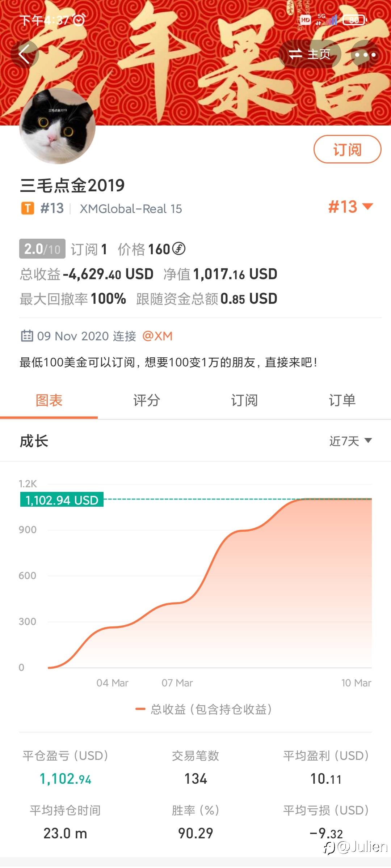Viewport: 391px width, 868px height.
Task: Open the cat profile avatar
Action: point(57,126)
